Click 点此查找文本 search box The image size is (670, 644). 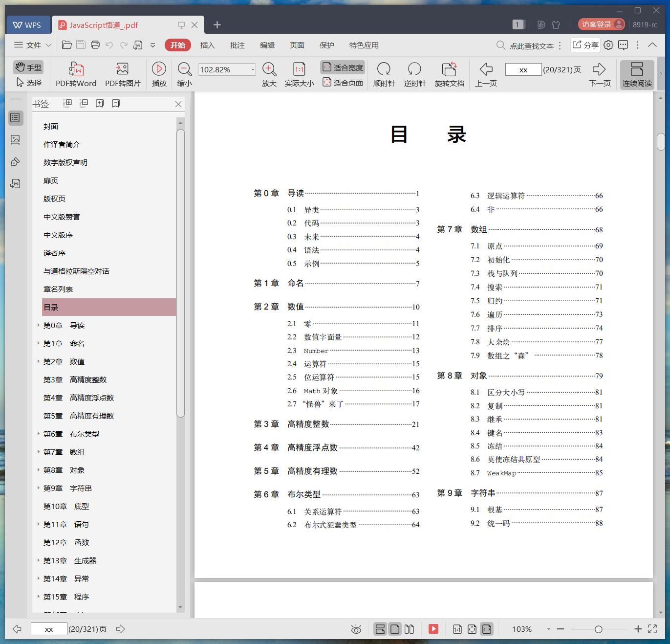[525, 45]
